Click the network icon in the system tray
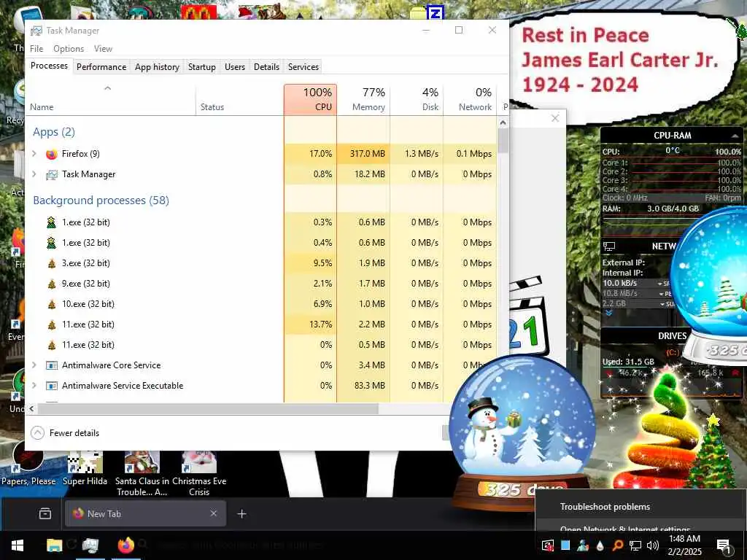This screenshot has height=560, width=747. coord(635,545)
